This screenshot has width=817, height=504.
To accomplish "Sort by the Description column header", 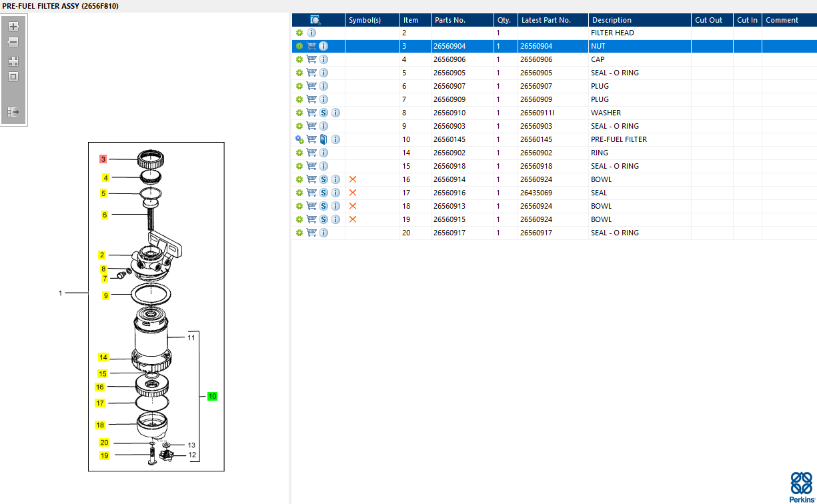I will tap(640, 20).
